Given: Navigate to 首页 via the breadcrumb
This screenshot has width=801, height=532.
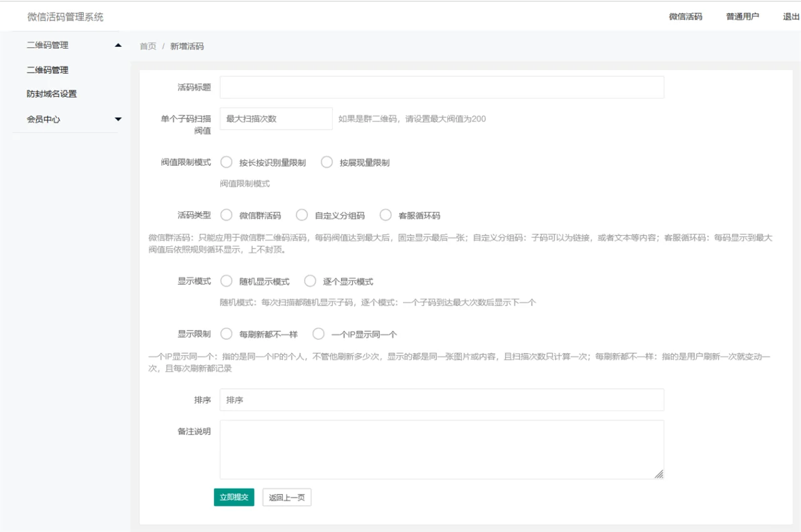Looking at the screenshot, I should pos(148,46).
